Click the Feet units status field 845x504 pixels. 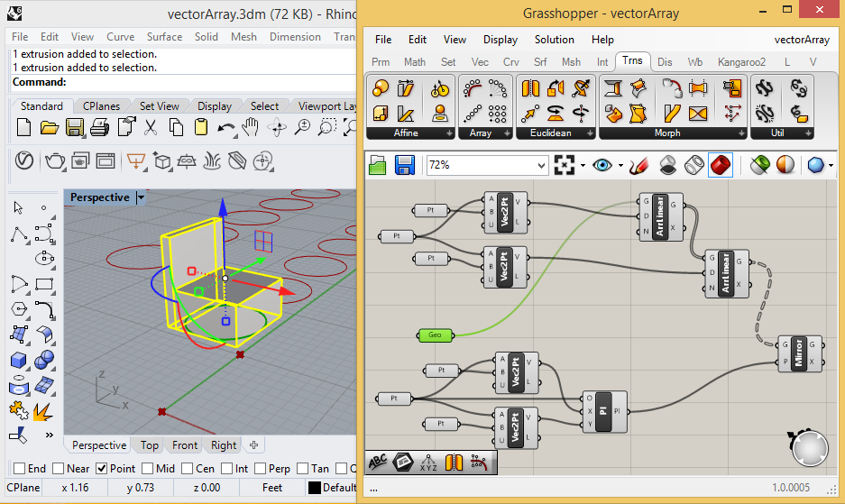(x=272, y=487)
